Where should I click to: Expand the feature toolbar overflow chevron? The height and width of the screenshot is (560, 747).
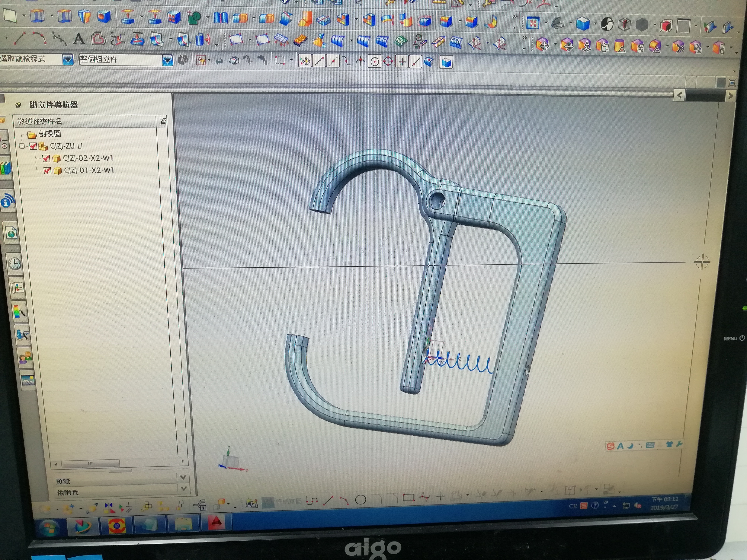tap(515, 16)
